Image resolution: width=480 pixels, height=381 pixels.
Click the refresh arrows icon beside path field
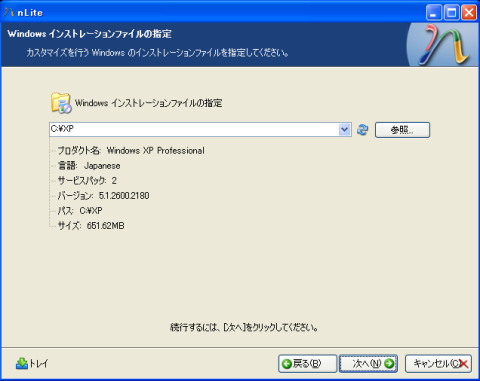pyautogui.click(x=362, y=130)
